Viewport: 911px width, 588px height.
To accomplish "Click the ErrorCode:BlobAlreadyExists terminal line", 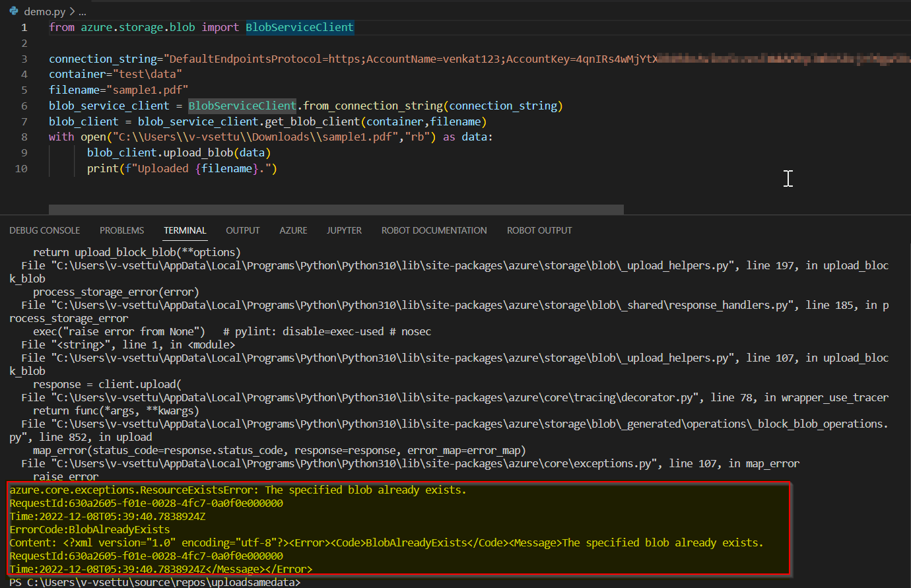I will point(90,529).
